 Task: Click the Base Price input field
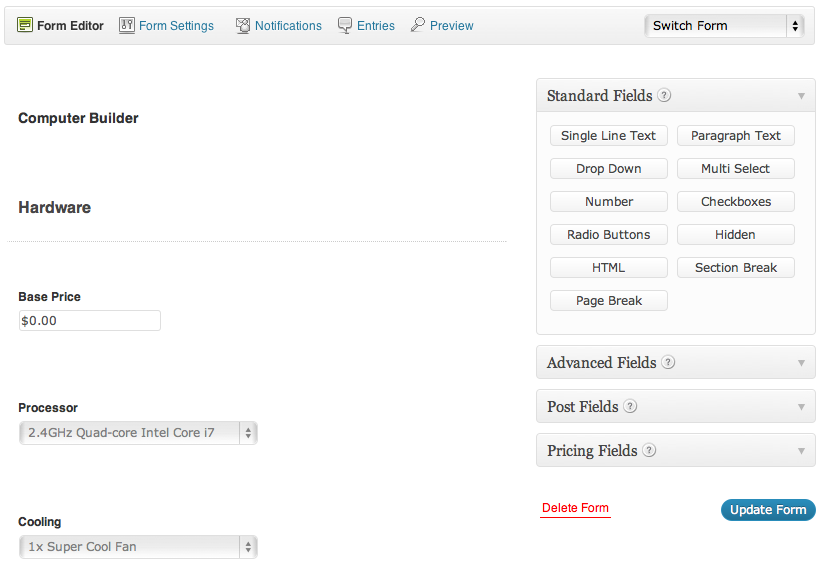(90, 321)
